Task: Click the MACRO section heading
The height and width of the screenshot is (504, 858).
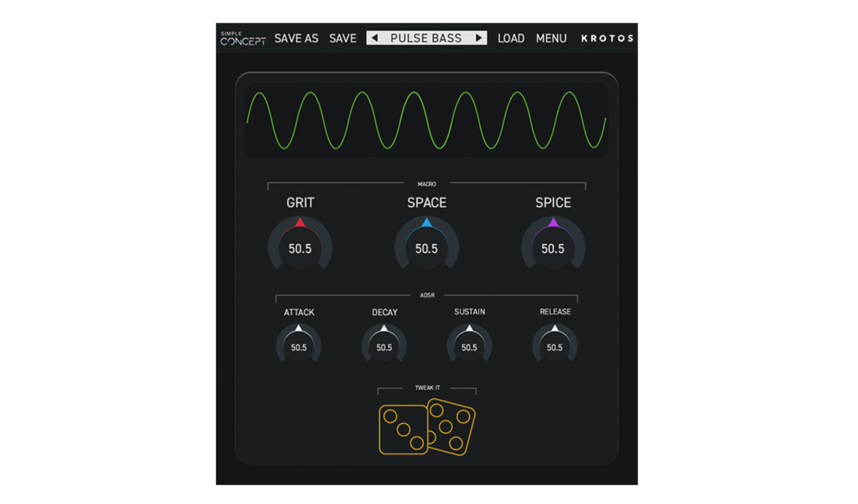Action: click(x=427, y=184)
